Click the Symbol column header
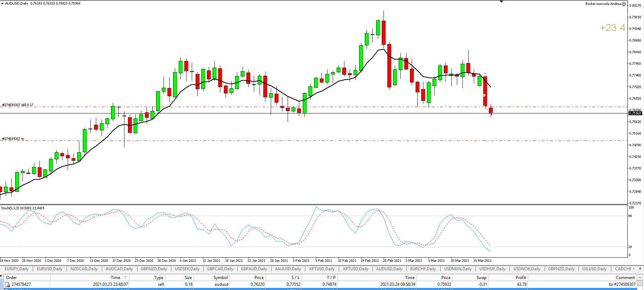The height and width of the screenshot is (290, 644). (x=220, y=278)
